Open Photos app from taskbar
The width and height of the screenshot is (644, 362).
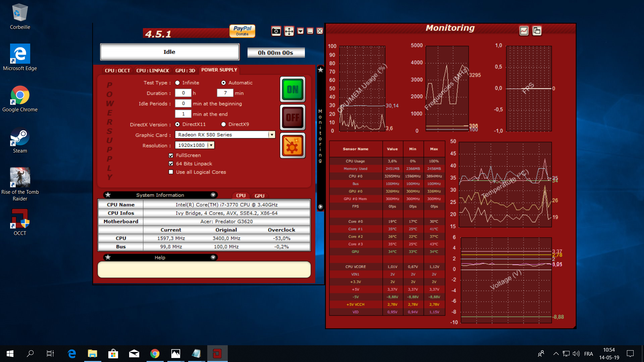pyautogui.click(x=175, y=354)
